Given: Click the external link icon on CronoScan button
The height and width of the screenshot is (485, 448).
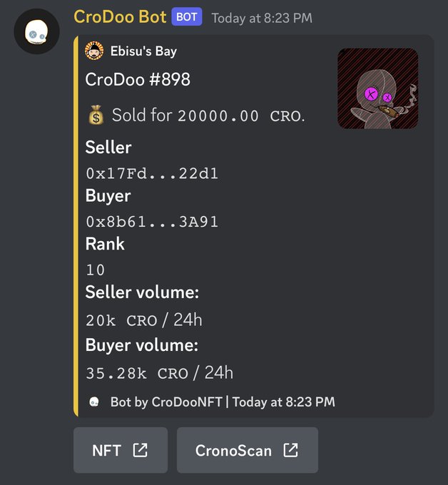Looking at the screenshot, I should pos(291,450).
